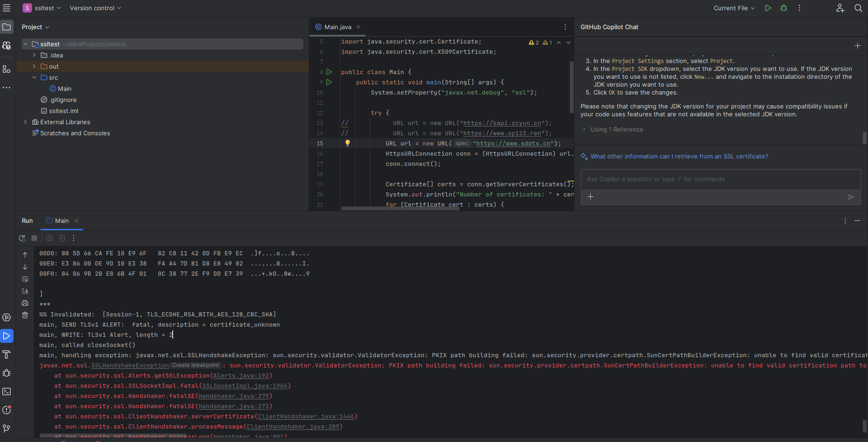
Task: Click suggested SSL certificate question link
Action: [679, 156]
